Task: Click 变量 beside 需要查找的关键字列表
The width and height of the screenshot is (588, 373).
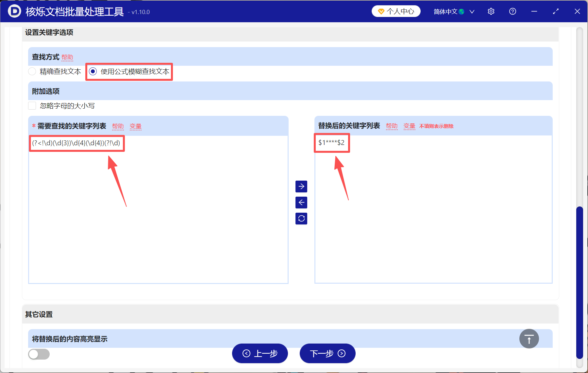Action: coord(135,126)
